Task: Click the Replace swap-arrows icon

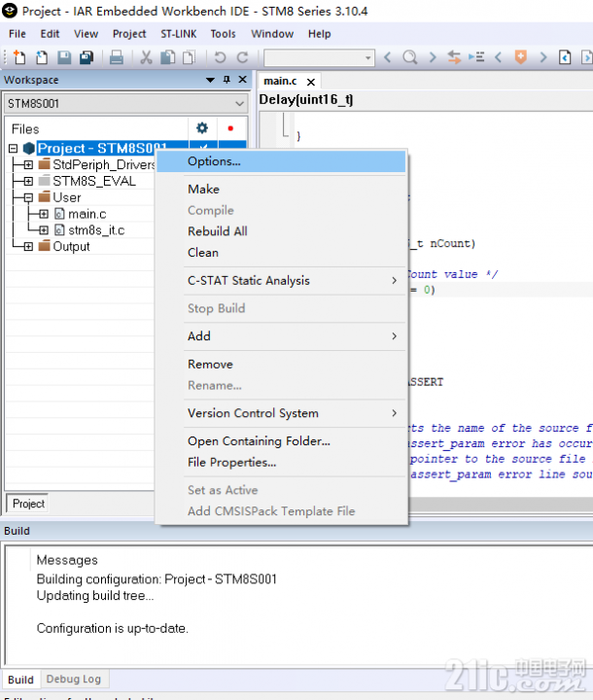Action: point(454,57)
